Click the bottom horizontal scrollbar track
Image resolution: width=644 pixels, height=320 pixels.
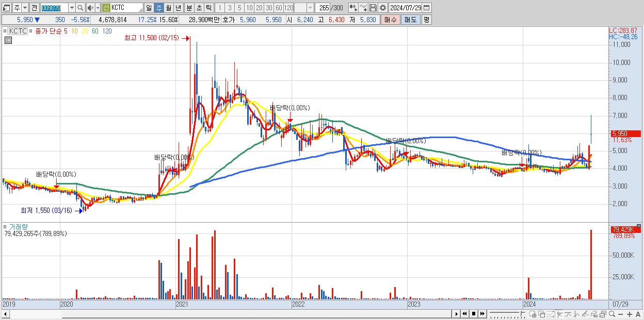coord(227,314)
